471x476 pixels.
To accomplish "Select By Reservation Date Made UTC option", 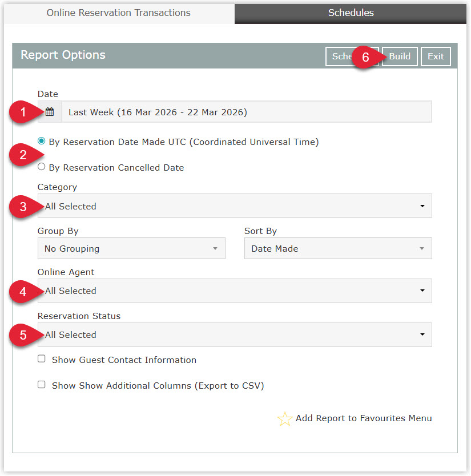I will 42,141.
